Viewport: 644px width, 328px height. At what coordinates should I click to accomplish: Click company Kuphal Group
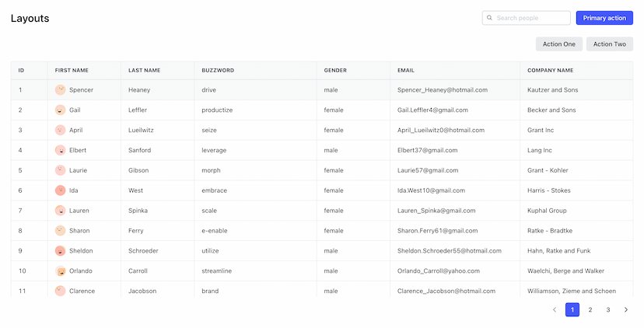coord(547,211)
